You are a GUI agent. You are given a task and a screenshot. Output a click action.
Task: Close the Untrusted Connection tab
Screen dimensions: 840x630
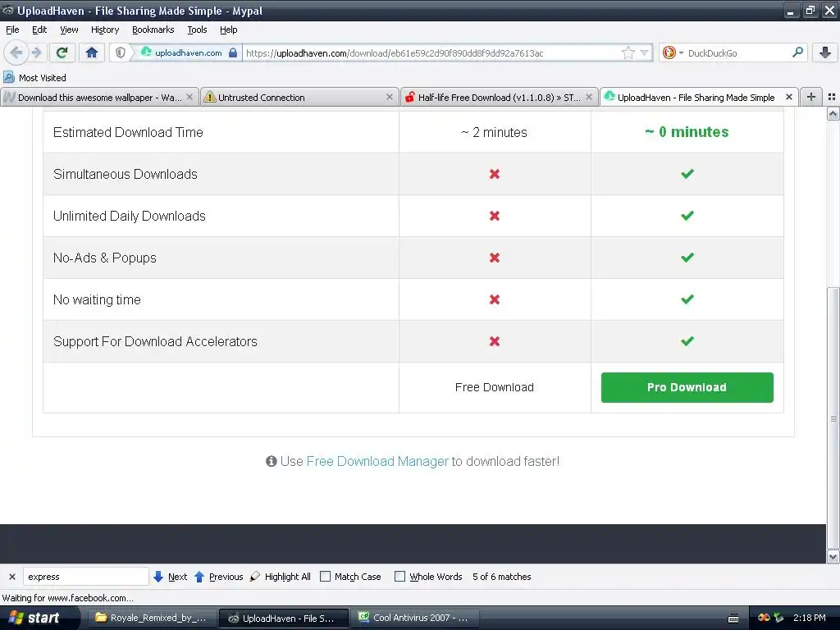point(390,97)
